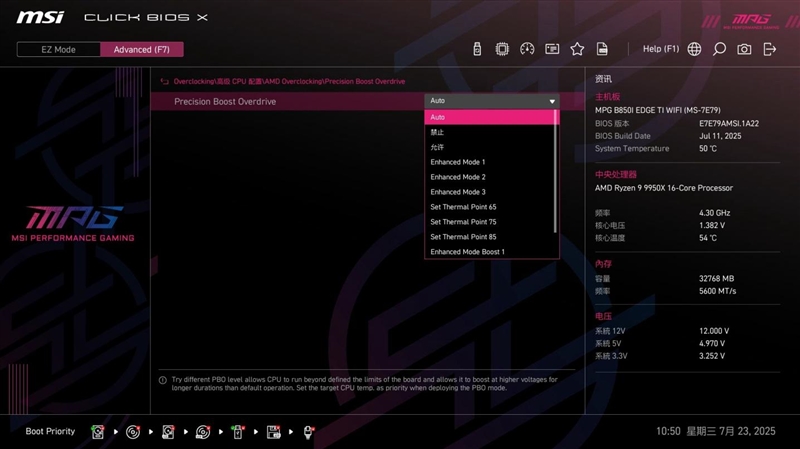This screenshot has height=449, width=800.
Task: Click the clock reading 10:50
Action: (x=668, y=432)
